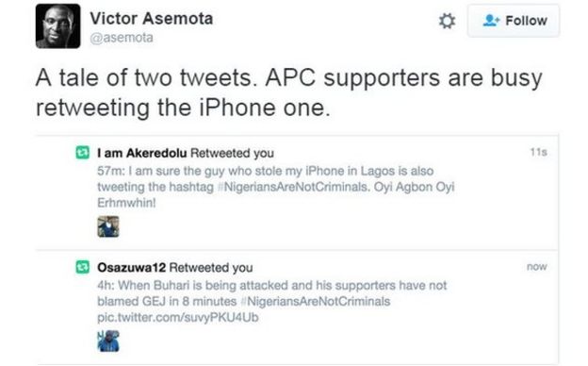Viewport: 588px width, 366px height.
Task: Click hashtag in the Buhari tweet
Action: (x=316, y=301)
